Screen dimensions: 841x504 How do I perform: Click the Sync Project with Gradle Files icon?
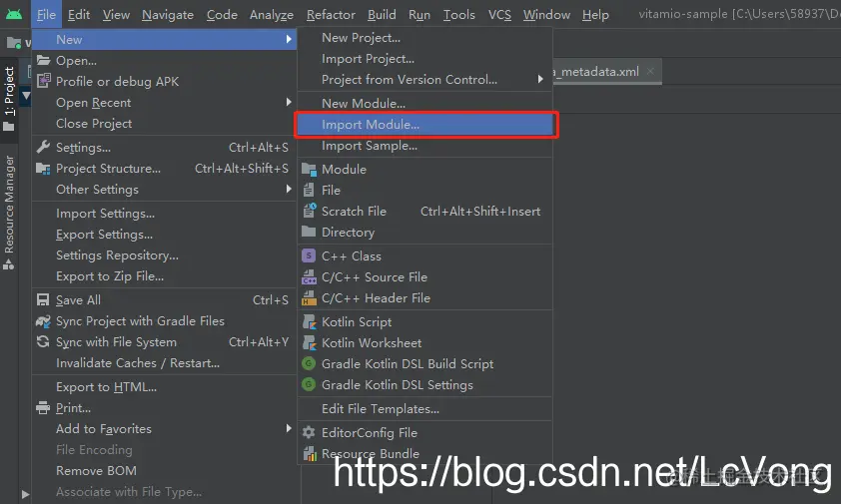43,320
